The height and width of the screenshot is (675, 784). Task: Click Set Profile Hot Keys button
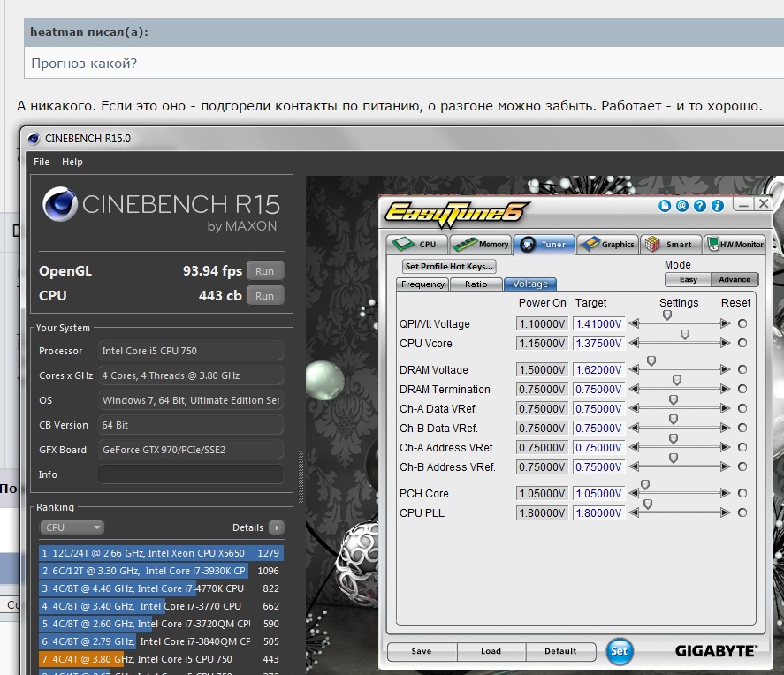click(x=449, y=266)
